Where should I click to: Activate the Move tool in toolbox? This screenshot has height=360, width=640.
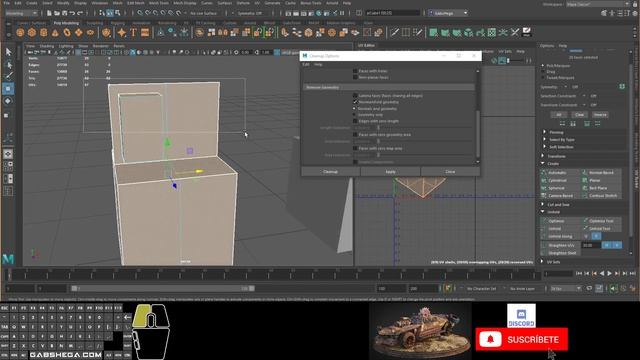click(x=8, y=89)
